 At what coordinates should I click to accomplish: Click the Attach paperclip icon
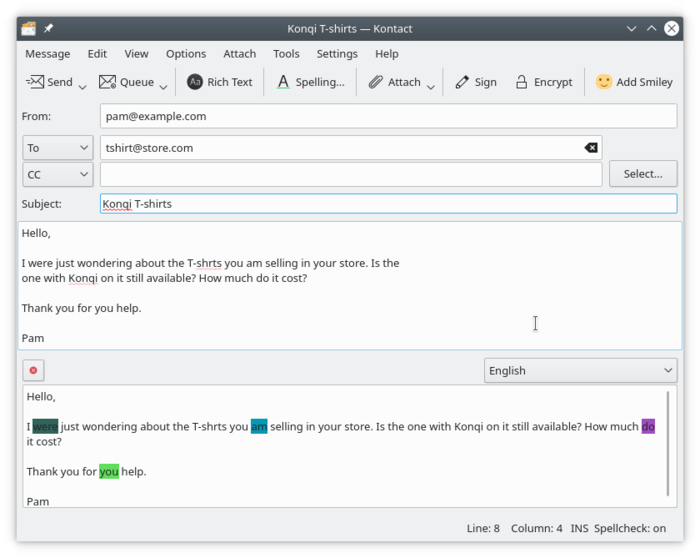click(x=376, y=82)
